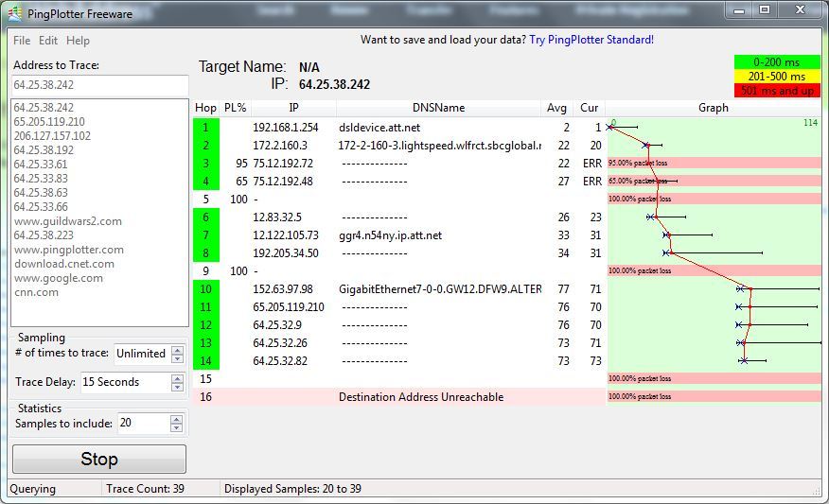Click the Hop column header
Screen dimensions: 829x504
[x=205, y=108]
